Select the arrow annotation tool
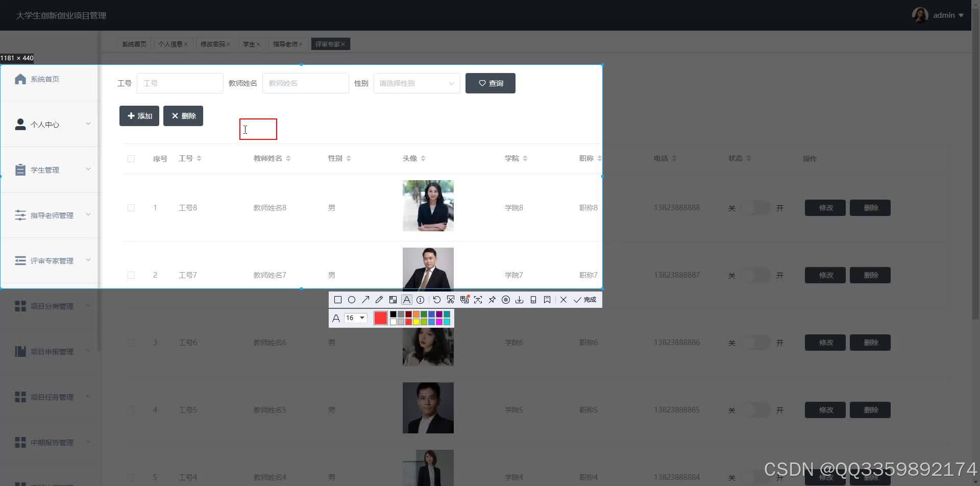Screen dimensions: 980x486 pos(365,300)
